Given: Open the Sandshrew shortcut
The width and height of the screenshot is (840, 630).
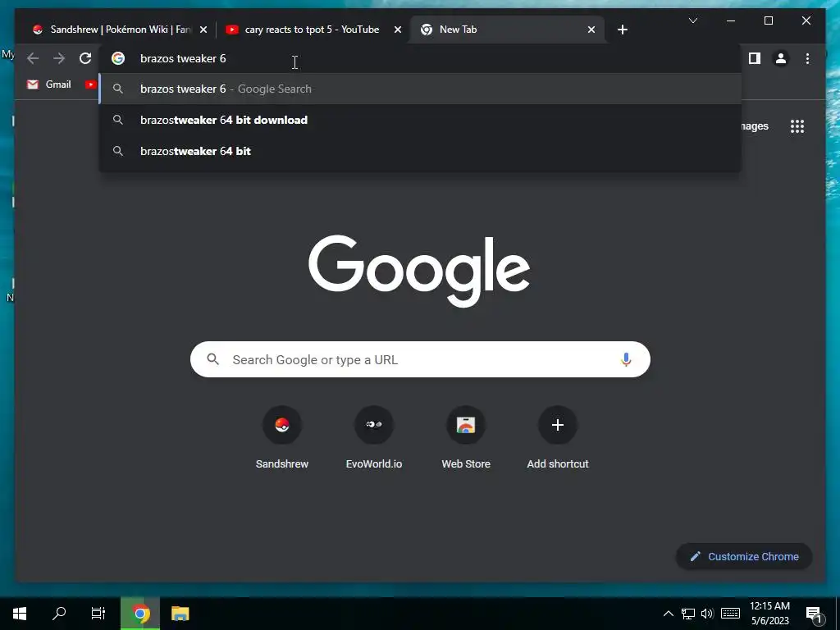Looking at the screenshot, I should [x=282, y=438].
